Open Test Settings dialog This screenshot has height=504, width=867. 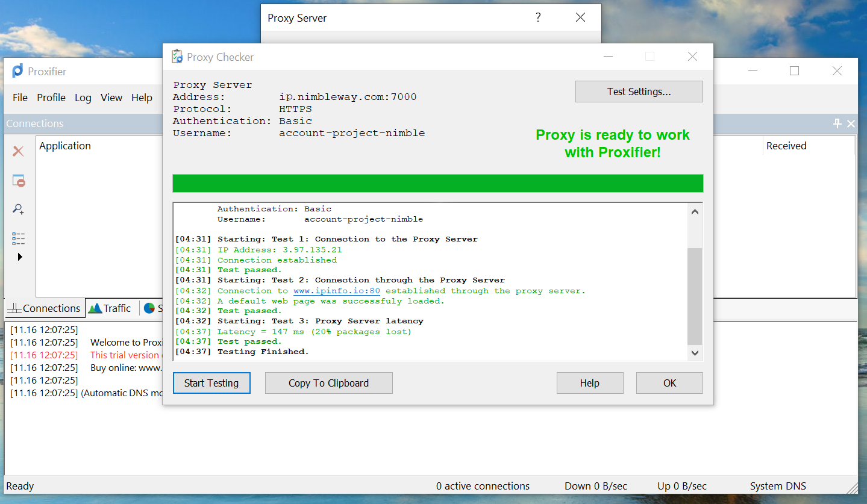tap(639, 92)
